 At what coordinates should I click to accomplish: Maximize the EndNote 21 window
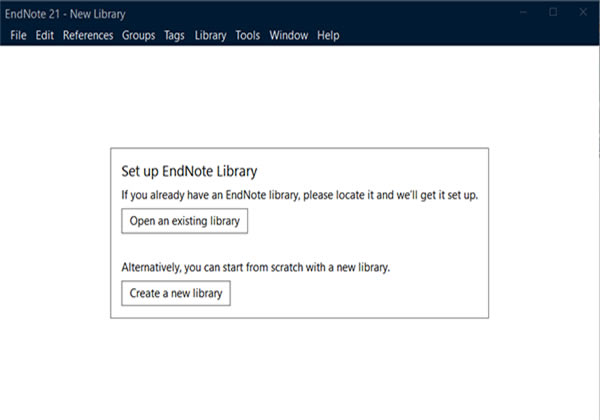pyautogui.click(x=553, y=12)
